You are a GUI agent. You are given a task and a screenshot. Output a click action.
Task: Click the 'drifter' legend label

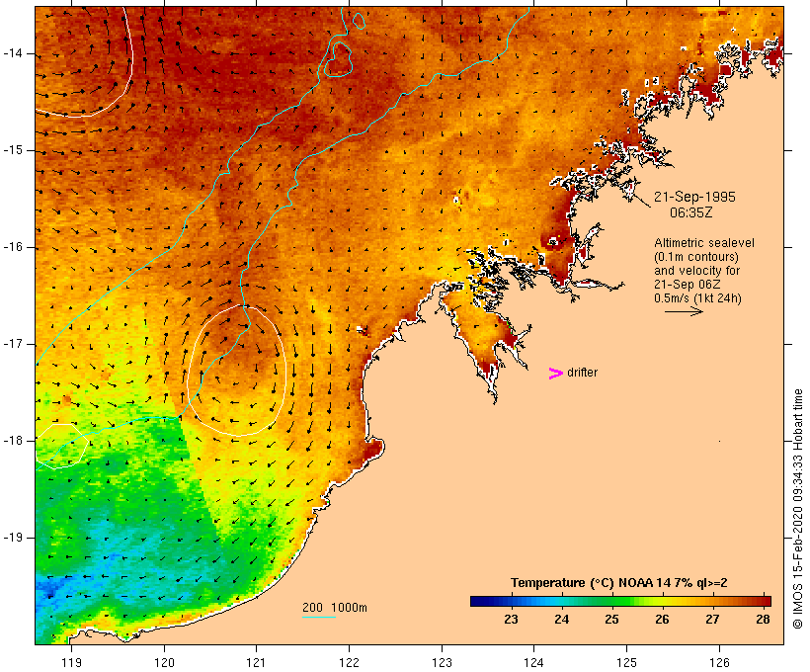point(582,373)
